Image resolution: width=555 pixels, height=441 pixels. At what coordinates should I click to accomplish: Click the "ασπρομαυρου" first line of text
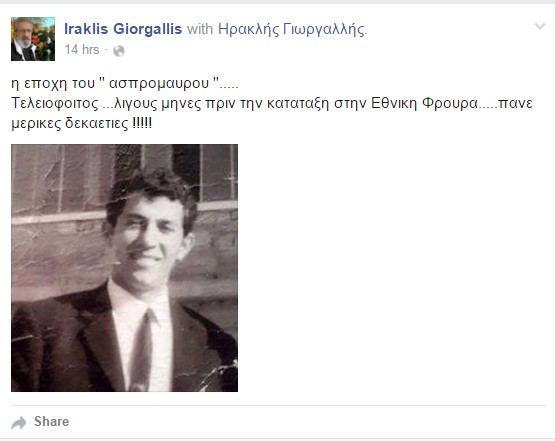pos(125,84)
